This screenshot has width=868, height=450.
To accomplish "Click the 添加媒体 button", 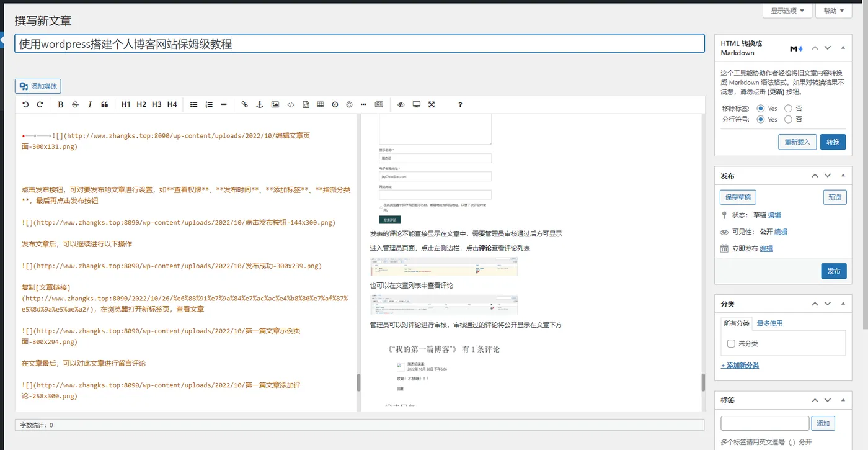I will pos(38,86).
